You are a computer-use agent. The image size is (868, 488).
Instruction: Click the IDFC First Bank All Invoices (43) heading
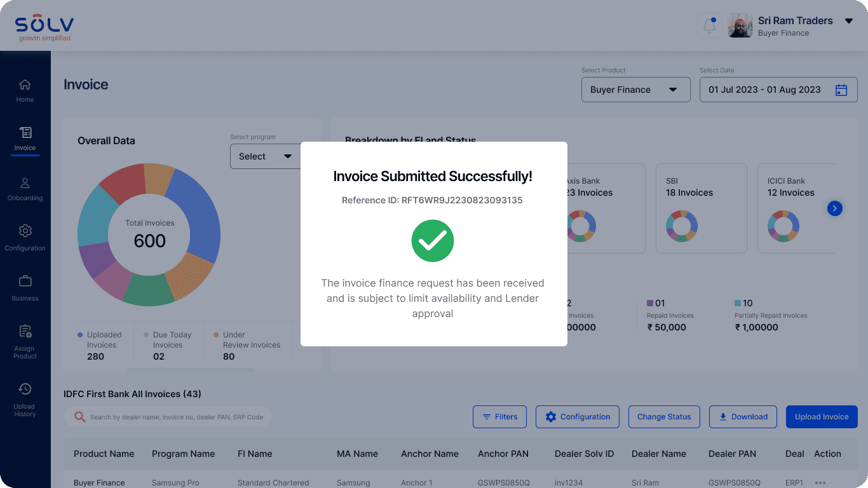pyautogui.click(x=132, y=394)
